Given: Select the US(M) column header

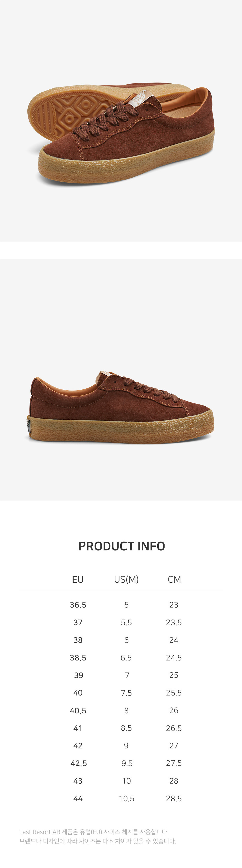Looking at the screenshot, I should pos(126,579).
